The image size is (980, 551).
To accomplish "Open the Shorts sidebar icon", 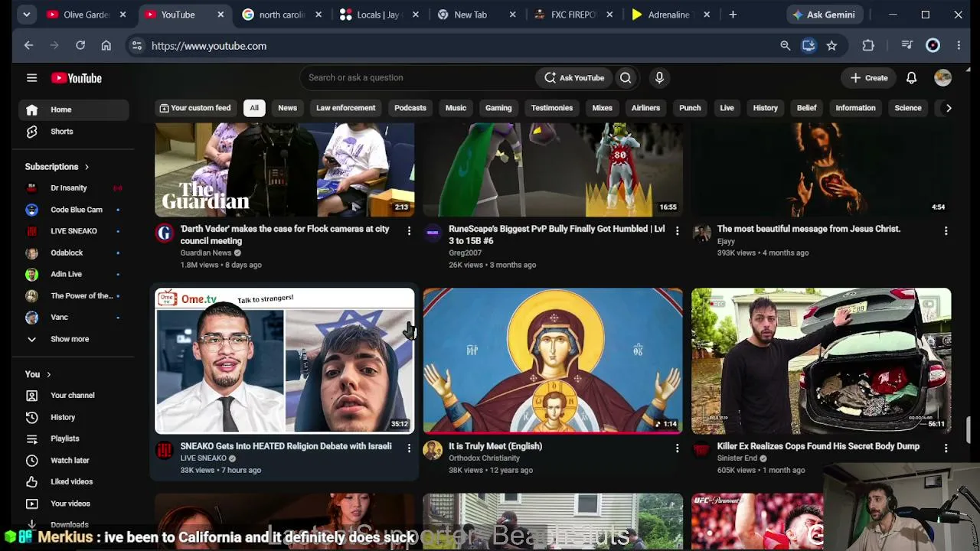I will (x=31, y=132).
